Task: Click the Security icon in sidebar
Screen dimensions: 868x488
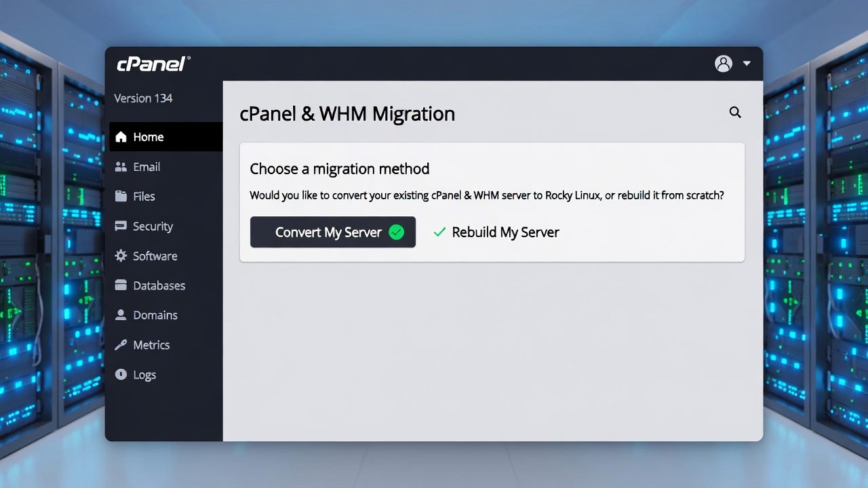Action: click(121, 226)
